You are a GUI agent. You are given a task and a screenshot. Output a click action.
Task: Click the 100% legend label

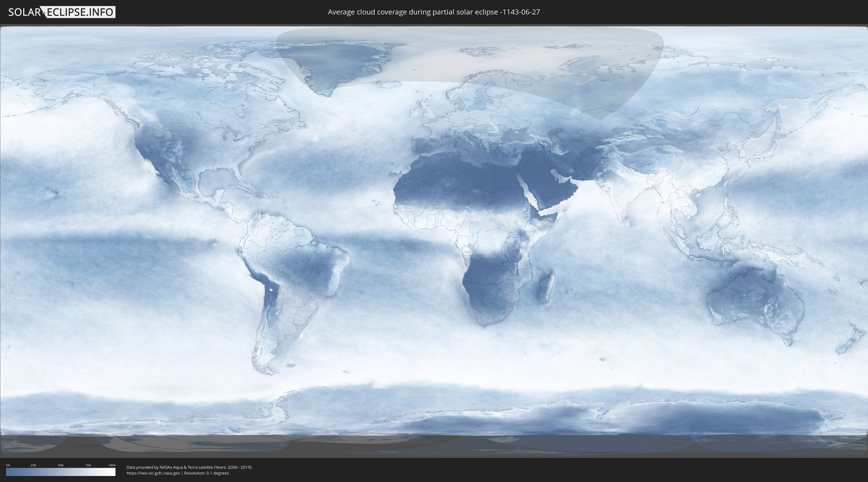point(112,465)
